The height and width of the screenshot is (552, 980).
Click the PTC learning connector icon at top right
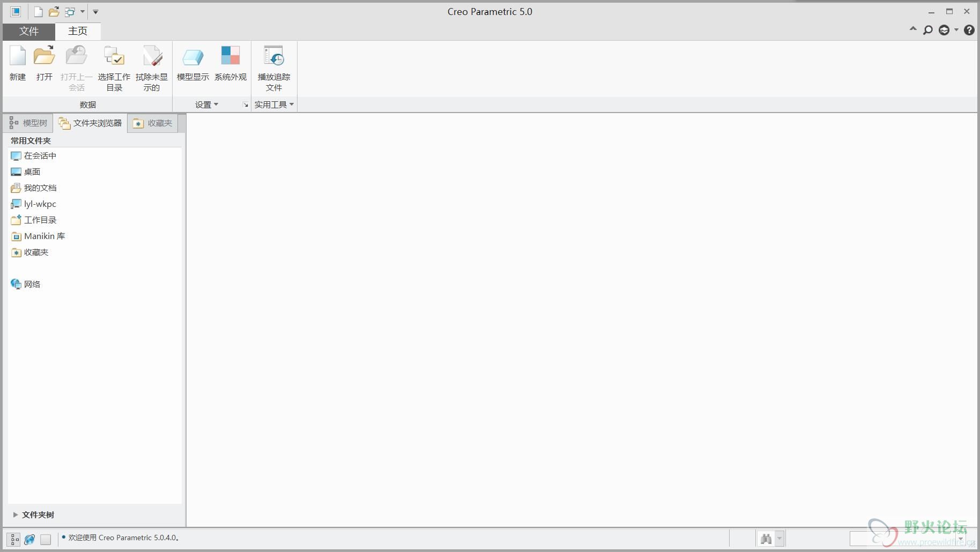point(944,31)
